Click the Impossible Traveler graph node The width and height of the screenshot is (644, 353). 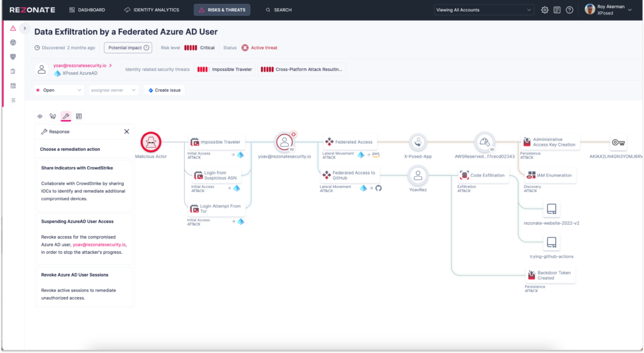click(x=216, y=142)
